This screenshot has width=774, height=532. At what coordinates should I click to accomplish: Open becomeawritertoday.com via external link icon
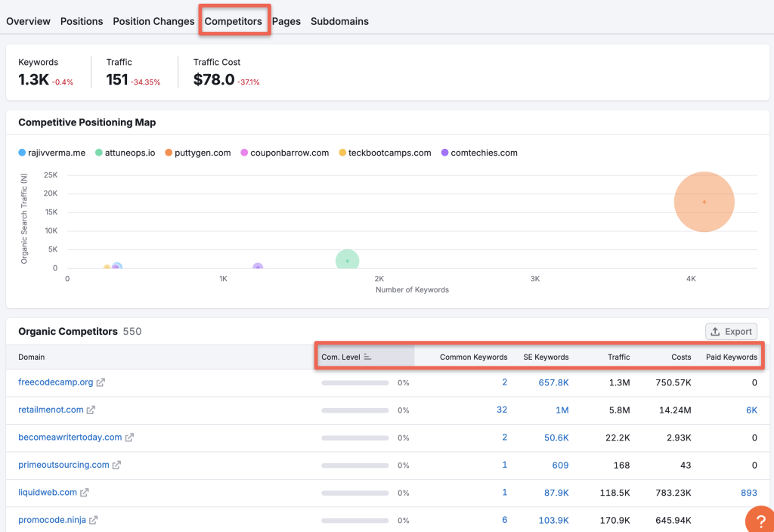coord(128,438)
